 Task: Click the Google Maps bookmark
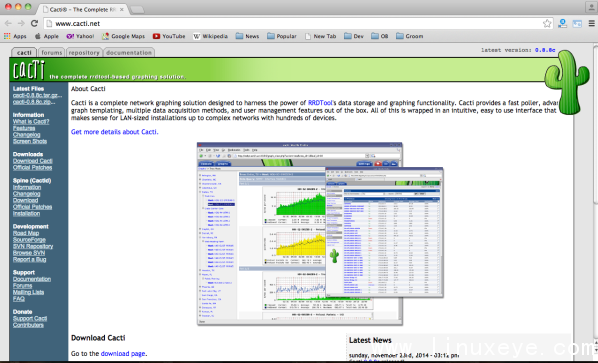tap(123, 36)
